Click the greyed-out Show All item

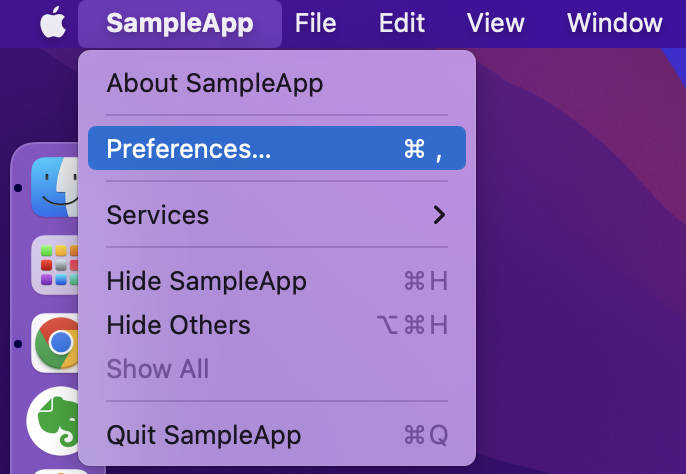277,369
